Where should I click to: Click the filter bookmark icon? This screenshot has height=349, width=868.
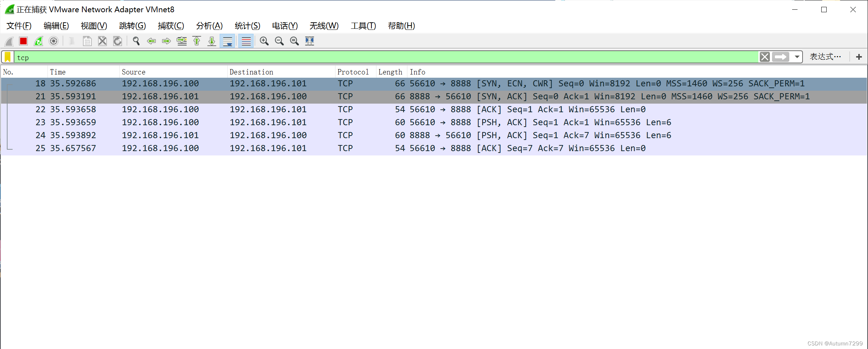coord(8,57)
